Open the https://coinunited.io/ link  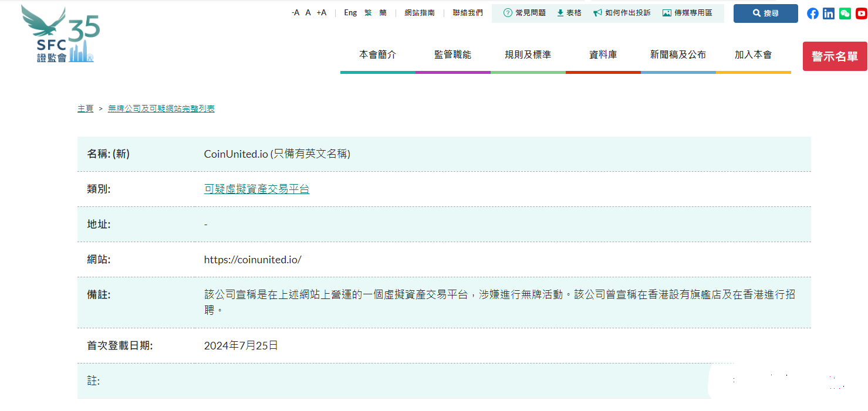[253, 259]
